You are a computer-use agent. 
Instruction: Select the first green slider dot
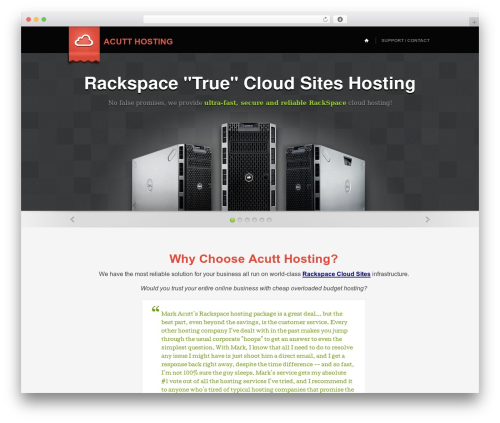pyautogui.click(x=233, y=220)
